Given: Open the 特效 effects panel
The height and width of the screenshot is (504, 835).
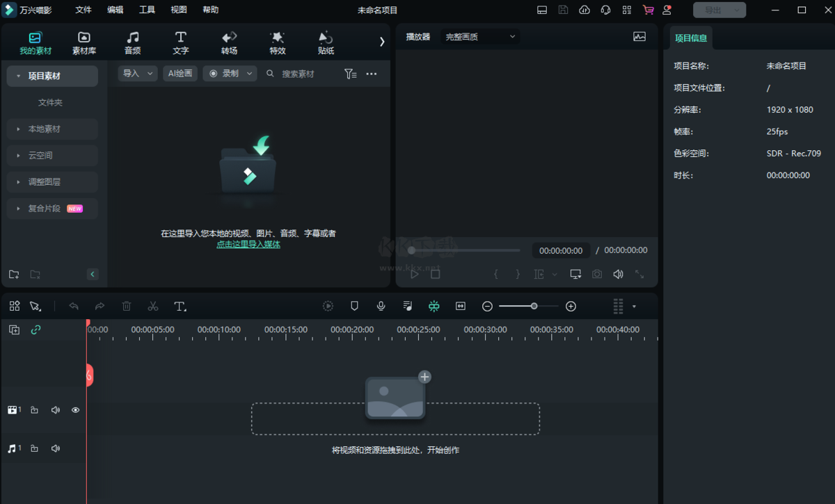Looking at the screenshot, I should point(278,42).
